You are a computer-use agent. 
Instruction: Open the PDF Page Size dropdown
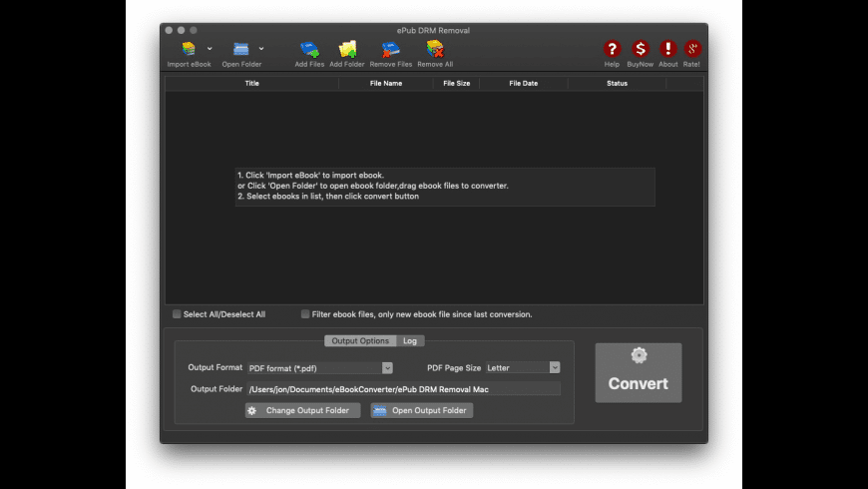[x=523, y=367]
